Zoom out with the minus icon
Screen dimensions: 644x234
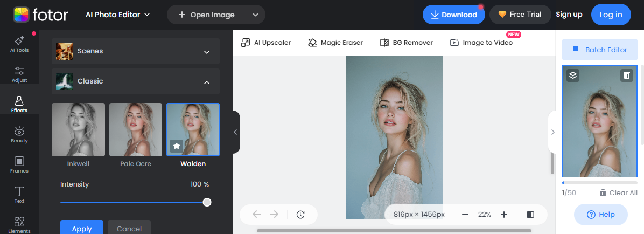(465, 214)
